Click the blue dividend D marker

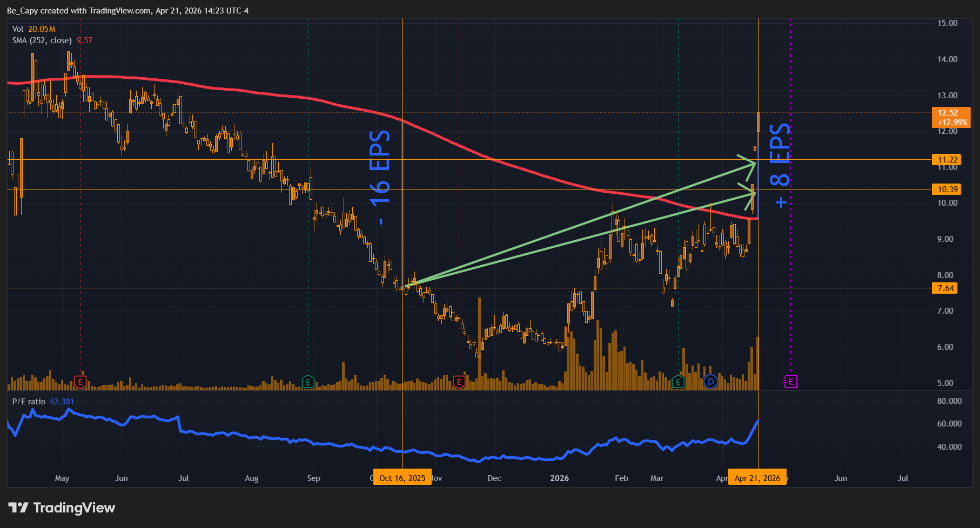tap(710, 382)
